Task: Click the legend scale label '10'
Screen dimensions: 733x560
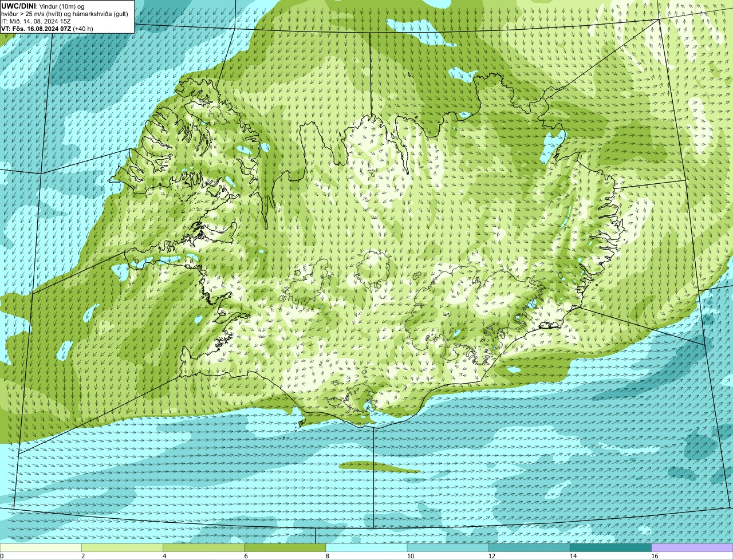Action: tap(410, 556)
